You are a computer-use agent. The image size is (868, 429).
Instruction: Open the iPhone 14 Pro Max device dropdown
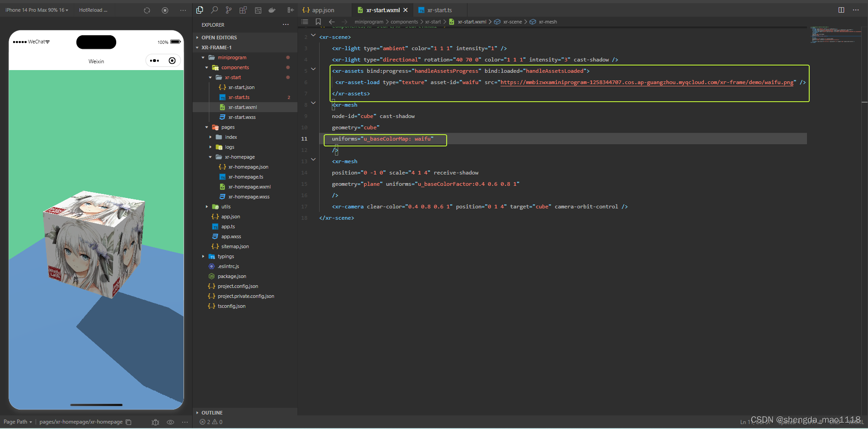[37, 10]
